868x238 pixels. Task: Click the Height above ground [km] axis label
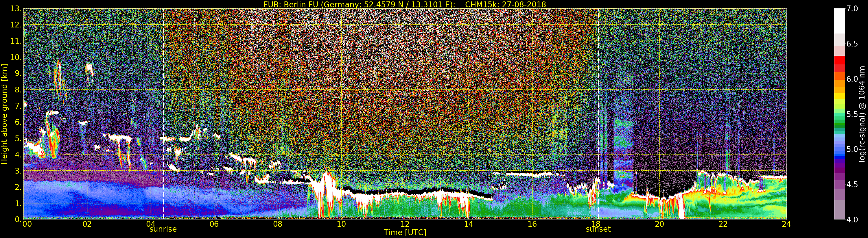coord(4,114)
